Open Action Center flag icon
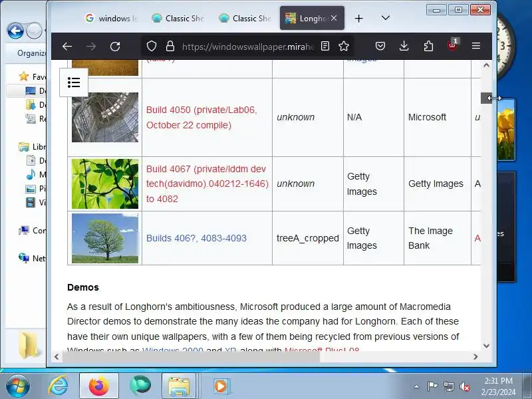Image resolution: width=532 pixels, height=399 pixels. (432, 386)
